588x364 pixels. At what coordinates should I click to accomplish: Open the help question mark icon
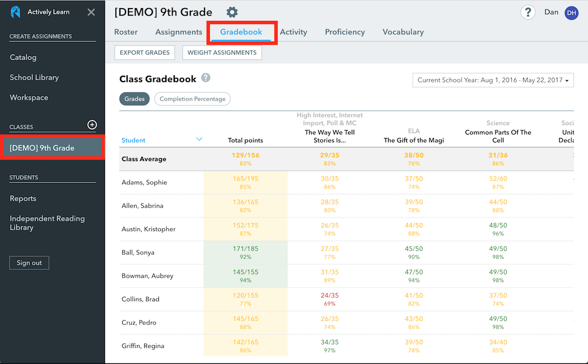point(528,12)
